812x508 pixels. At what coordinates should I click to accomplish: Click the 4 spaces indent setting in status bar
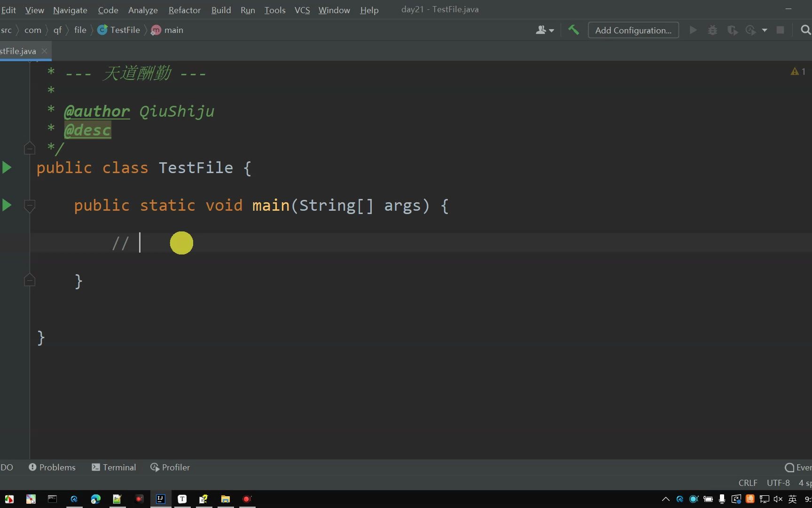pyautogui.click(x=805, y=483)
